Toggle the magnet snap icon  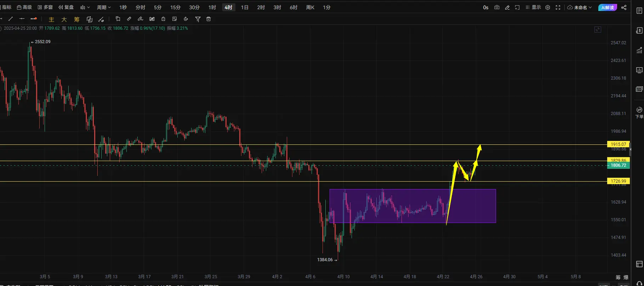[x=186, y=19]
